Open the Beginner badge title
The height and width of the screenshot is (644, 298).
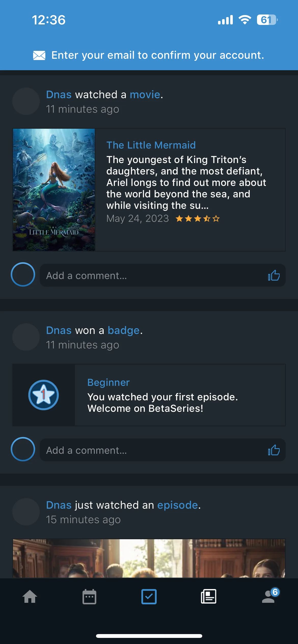point(109,383)
